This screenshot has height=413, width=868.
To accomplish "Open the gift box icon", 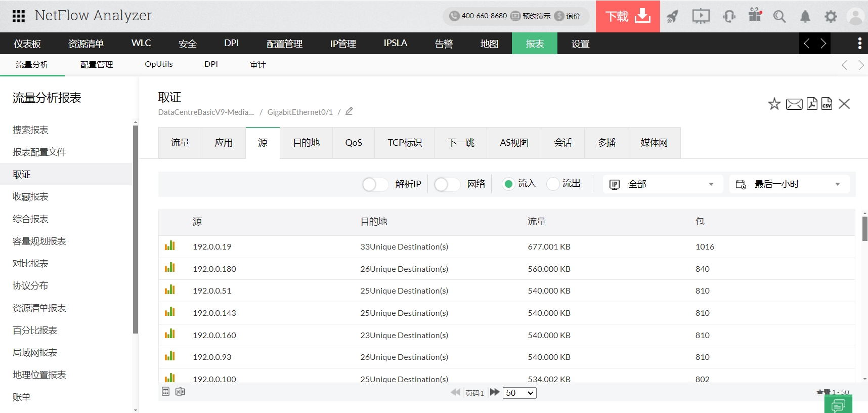I will (755, 15).
